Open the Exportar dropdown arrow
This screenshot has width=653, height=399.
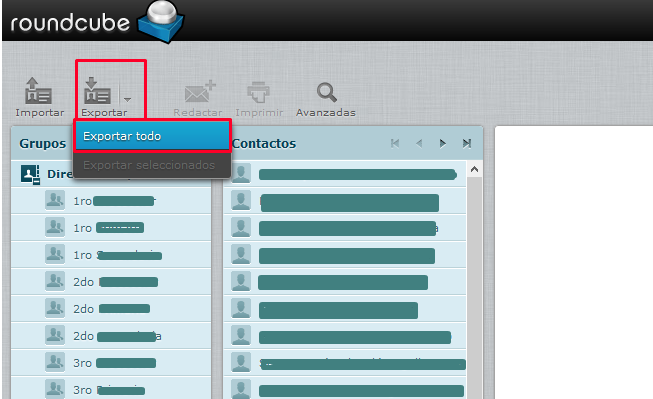(127, 99)
